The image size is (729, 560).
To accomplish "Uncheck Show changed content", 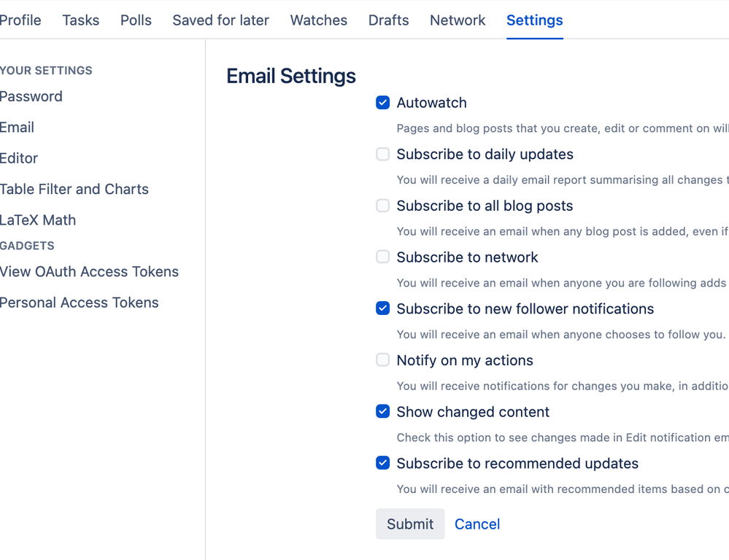I will click(382, 412).
